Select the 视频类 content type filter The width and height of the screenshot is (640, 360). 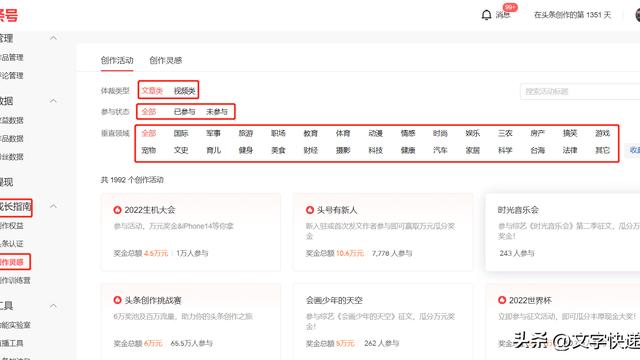pyautogui.click(x=184, y=91)
